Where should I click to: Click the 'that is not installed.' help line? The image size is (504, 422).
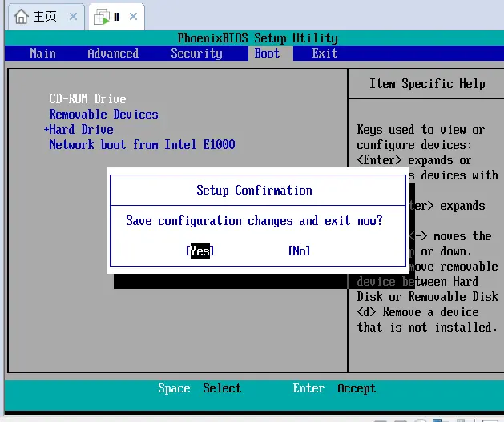pos(427,328)
